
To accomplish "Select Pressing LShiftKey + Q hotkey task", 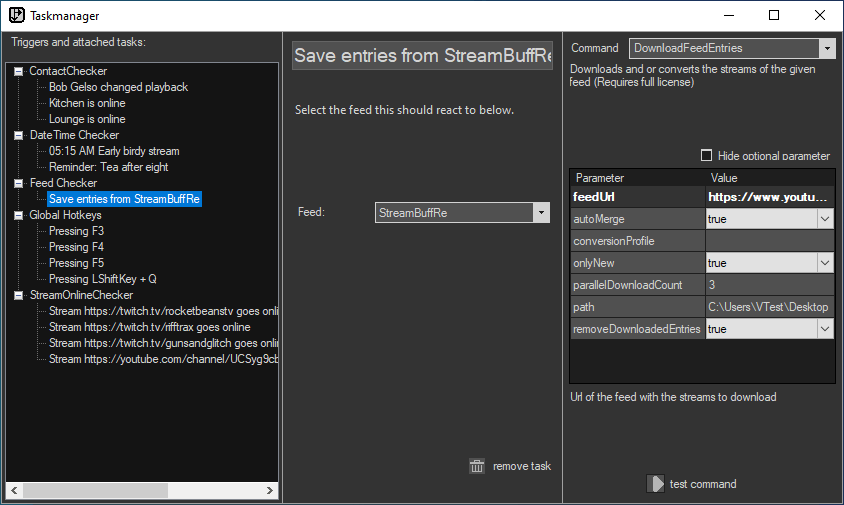I will pos(102,279).
